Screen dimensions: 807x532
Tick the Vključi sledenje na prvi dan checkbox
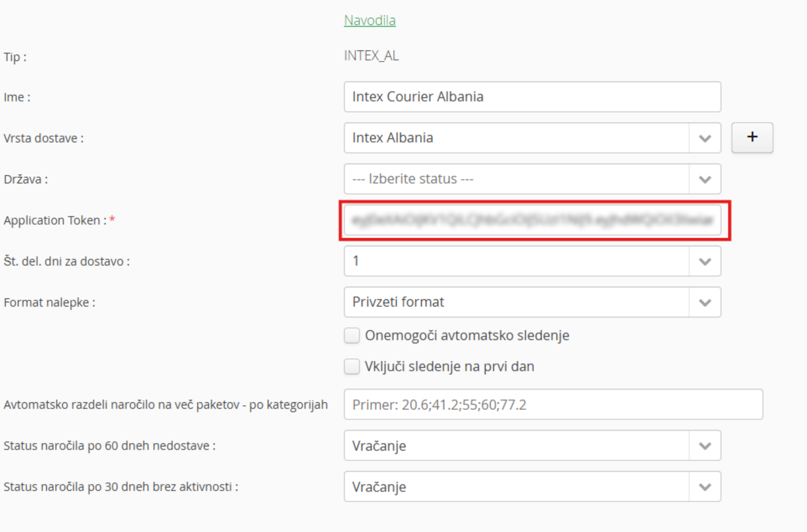click(x=352, y=366)
